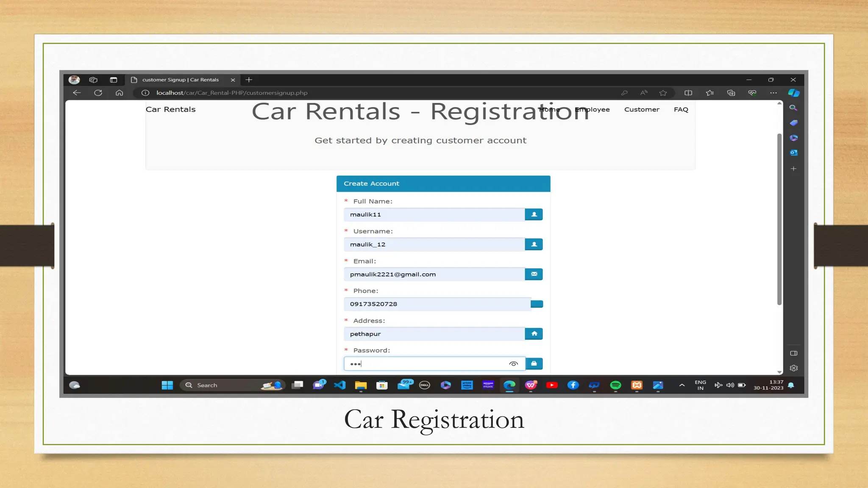The width and height of the screenshot is (868, 488).
Task: Show hidden system tray icons chevron
Action: point(682,385)
